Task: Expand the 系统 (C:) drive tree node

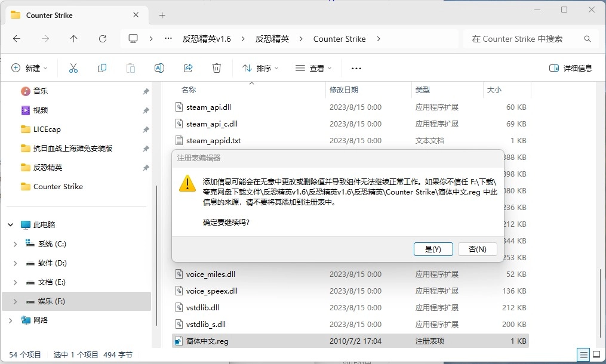Action: 16,244
